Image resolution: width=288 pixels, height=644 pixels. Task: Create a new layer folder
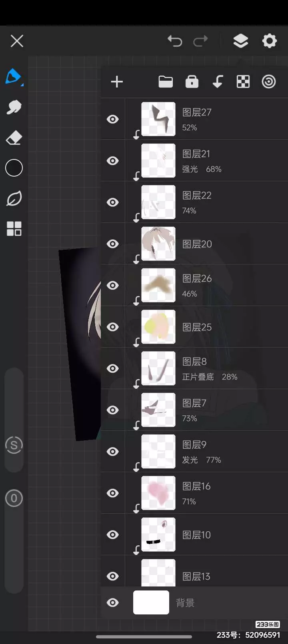(166, 82)
